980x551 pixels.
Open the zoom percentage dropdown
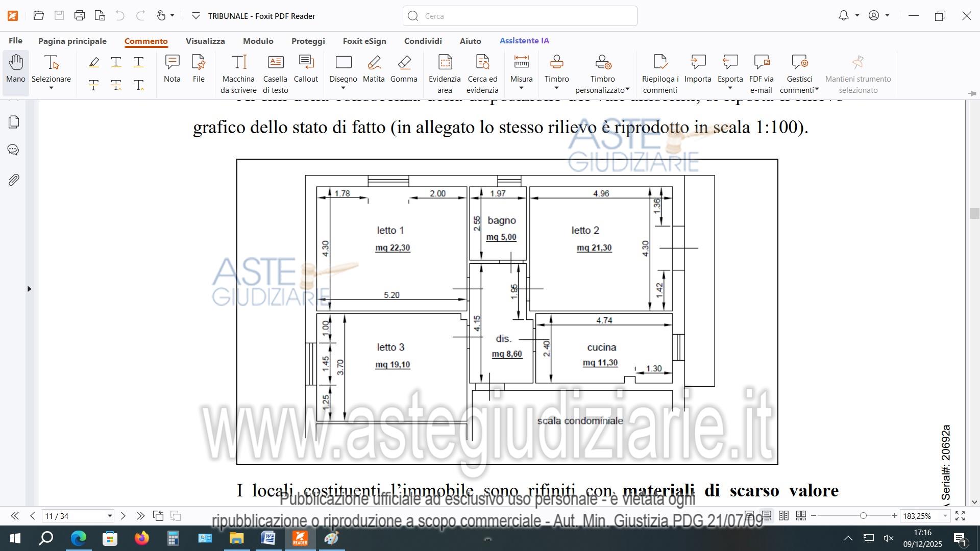945,516
